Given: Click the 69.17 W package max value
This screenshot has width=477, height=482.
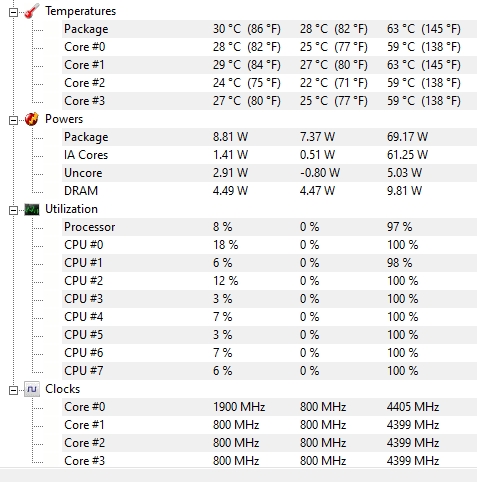Looking at the screenshot, I should tap(407, 137).
